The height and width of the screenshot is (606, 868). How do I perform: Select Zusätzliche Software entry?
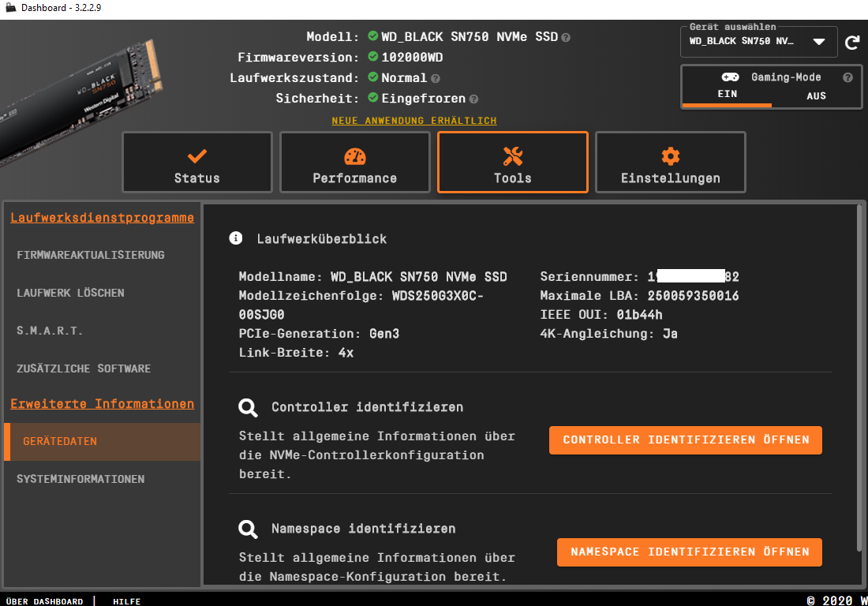tap(84, 368)
